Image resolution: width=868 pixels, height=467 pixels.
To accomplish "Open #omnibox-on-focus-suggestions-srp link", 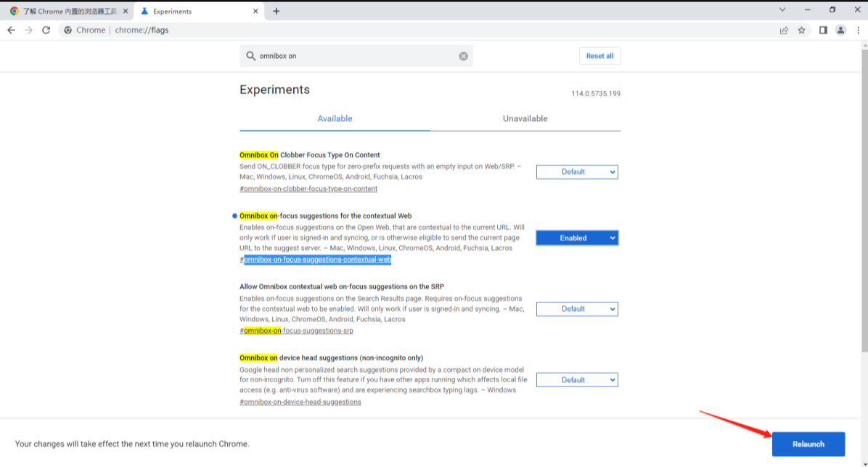I will [296, 331].
